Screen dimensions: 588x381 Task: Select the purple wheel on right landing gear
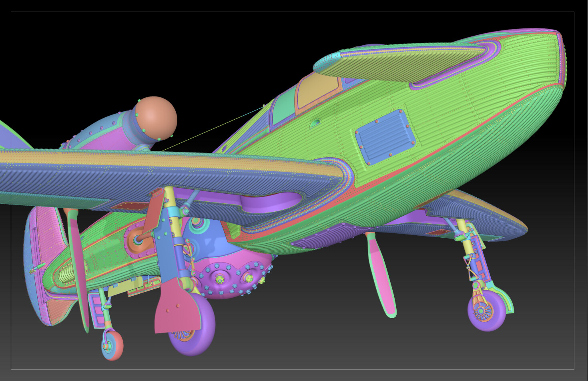pyautogui.click(x=486, y=310)
